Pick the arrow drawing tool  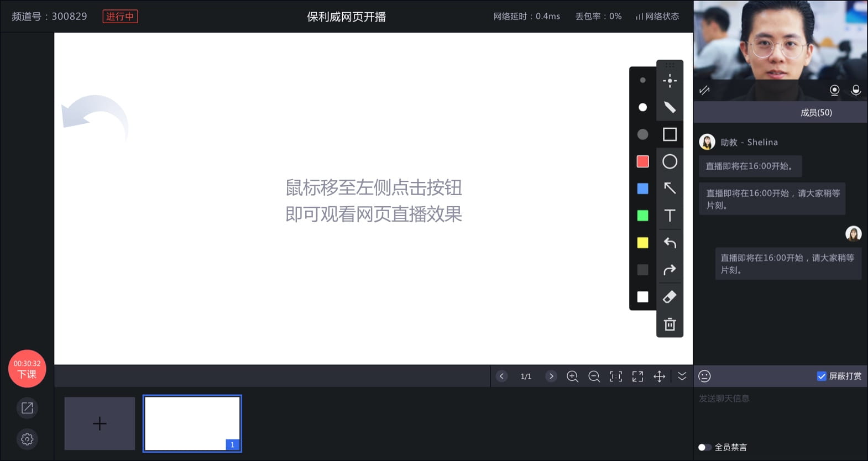click(x=670, y=188)
